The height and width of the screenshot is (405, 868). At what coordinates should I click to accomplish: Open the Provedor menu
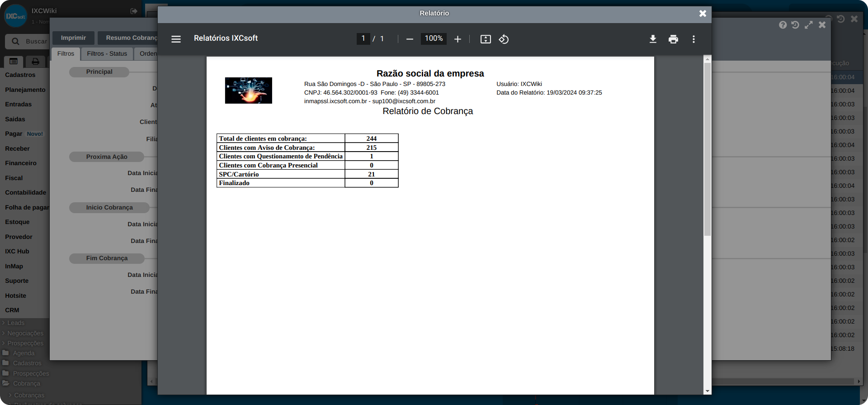pyautogui.click(x=19, y=237)
